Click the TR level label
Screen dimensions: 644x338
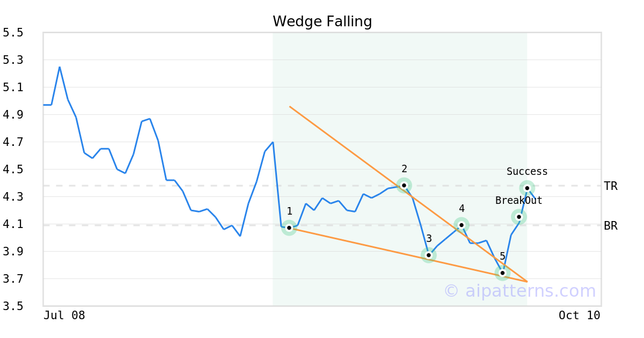[x=611, y=186]
